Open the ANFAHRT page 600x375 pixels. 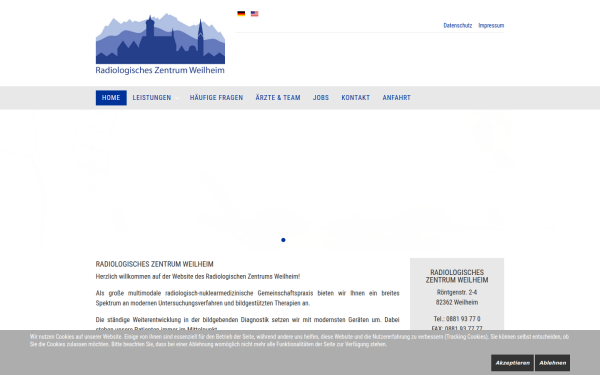[x=396, y=98]
